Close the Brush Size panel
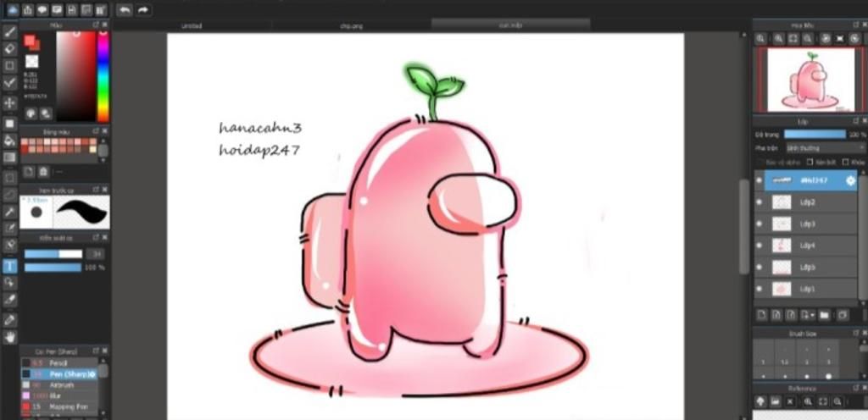868x420 pixels. (864, 334)
